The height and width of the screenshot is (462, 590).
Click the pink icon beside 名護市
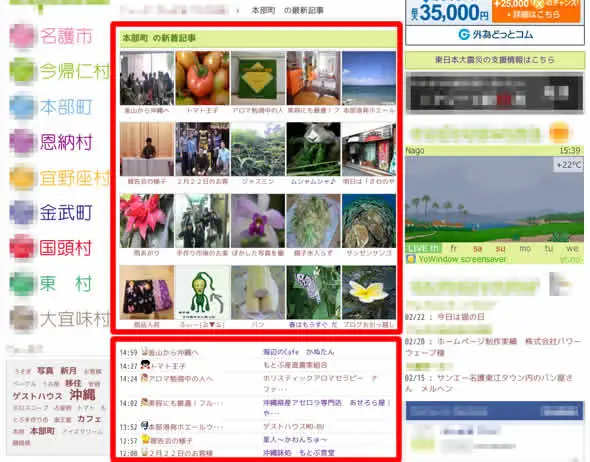point(21,36)
